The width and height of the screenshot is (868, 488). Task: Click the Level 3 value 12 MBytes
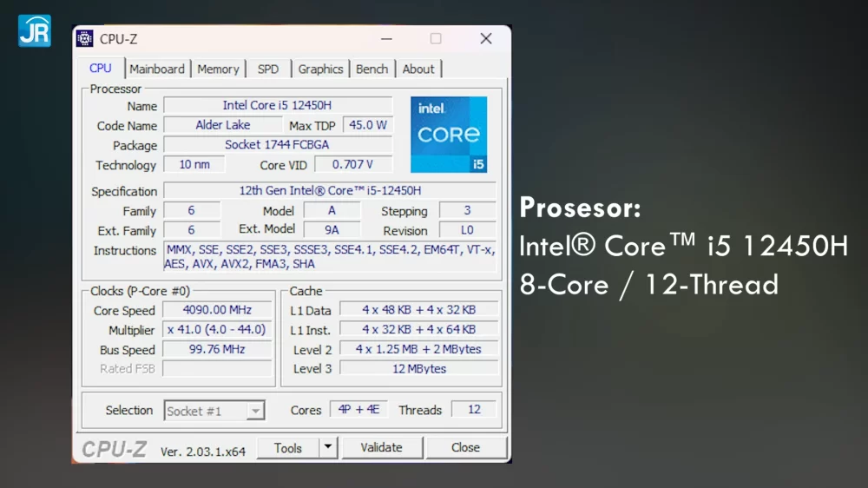tap(419, 368)
